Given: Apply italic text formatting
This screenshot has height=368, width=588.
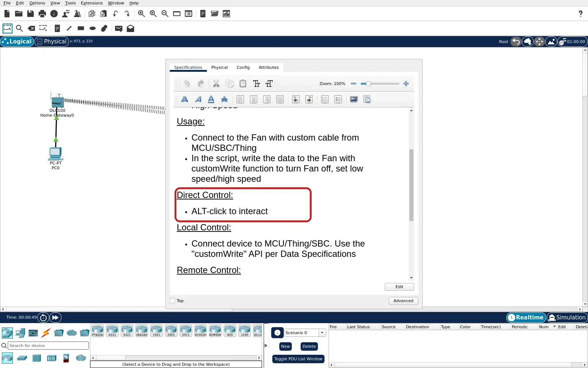Looking at the screenshot, I should pyautogui.click(x=198, y=99).
